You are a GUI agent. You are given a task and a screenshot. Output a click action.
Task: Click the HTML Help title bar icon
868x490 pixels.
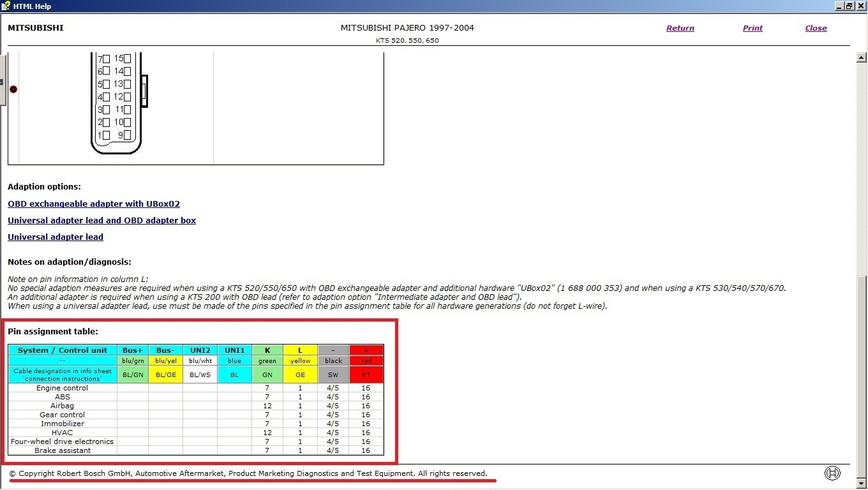(6, 6)
